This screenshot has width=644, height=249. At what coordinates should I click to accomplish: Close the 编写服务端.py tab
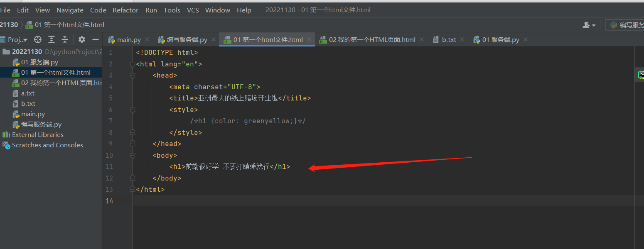point(214,39)
